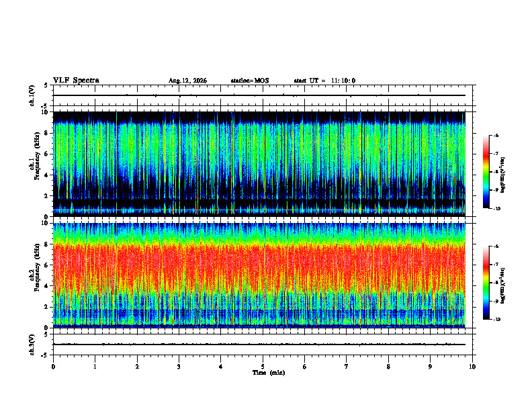The image size is (532, 411).
Task: Click the ch.1 color bar log(PSD) label
Action: pos(503,175)
